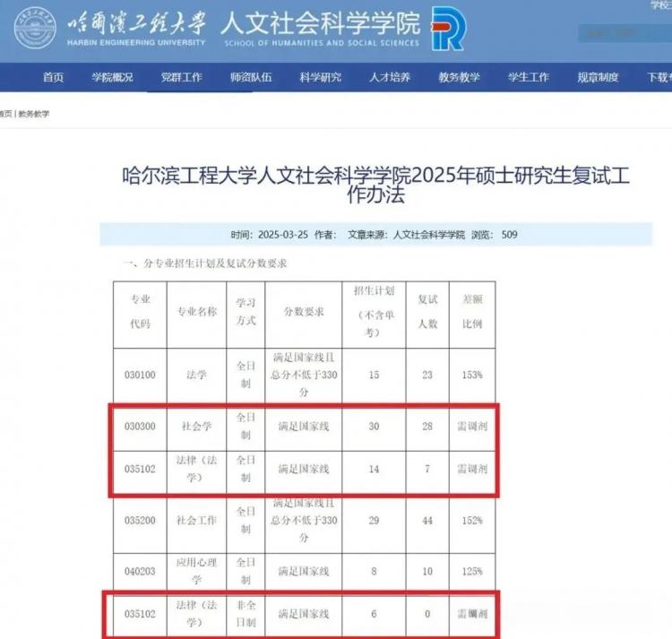Click the 法学 major name cell
The width and height of the screenshot is (672, 639).
click(x=197, y=375)
